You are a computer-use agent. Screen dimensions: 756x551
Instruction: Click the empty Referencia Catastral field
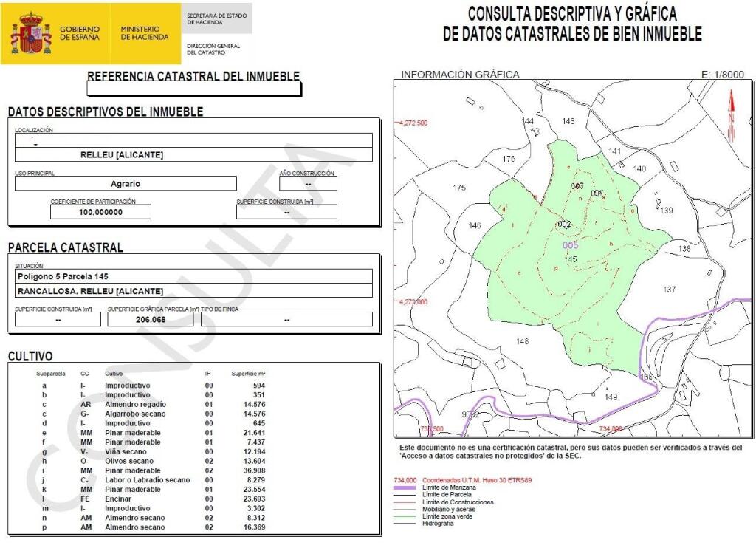point(193,89)
